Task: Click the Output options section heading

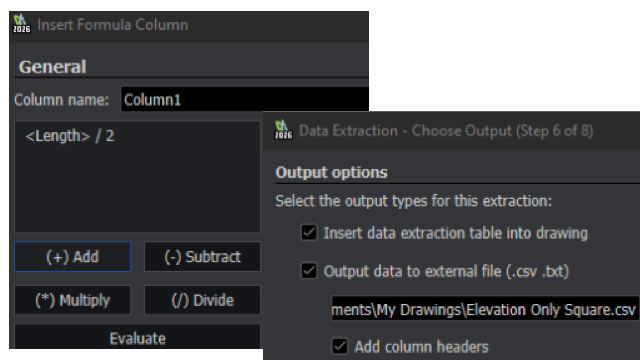Action: (x=331, y=172)
